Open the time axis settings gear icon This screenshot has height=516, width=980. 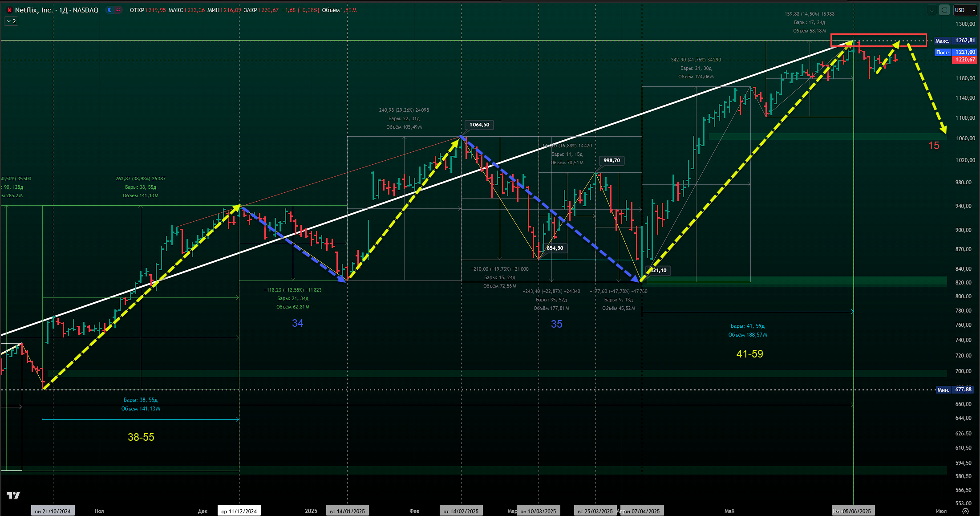click(x=965, y=511)
